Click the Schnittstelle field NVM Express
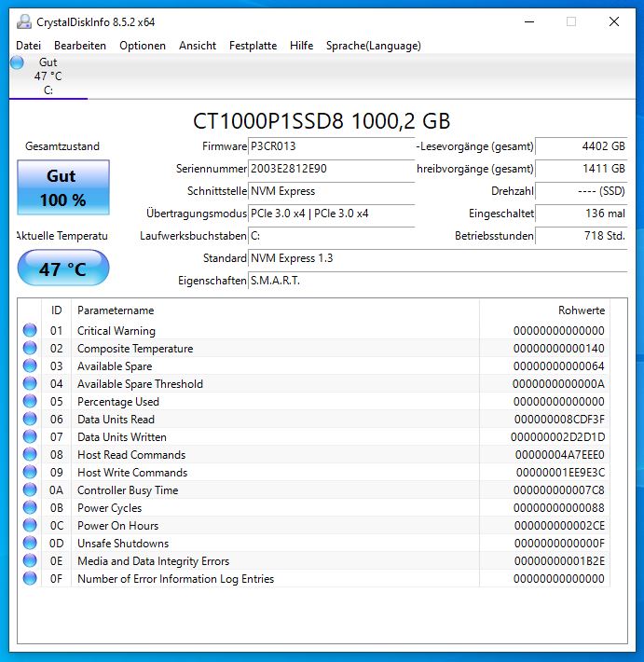 [x=331, y=191]
